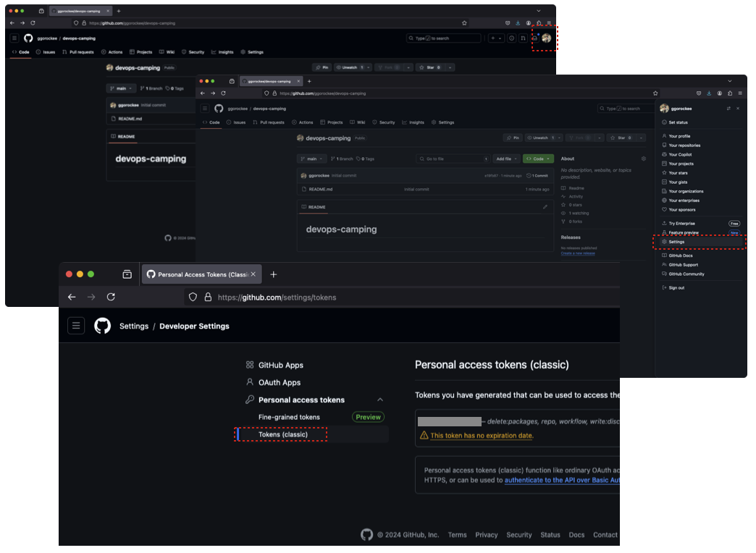
Task: Open Feature preview from the user menu
Action: tap(683, 233)
